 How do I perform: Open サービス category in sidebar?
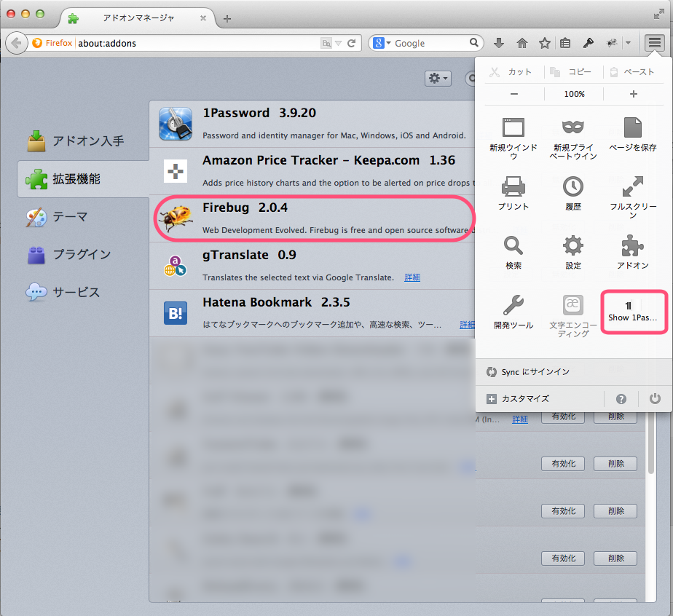pos(84,292)
